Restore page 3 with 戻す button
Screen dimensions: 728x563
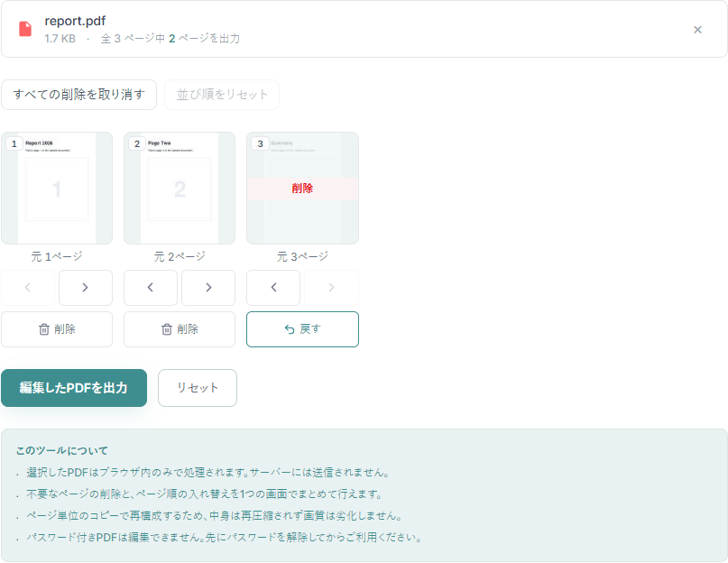point(303,329)
